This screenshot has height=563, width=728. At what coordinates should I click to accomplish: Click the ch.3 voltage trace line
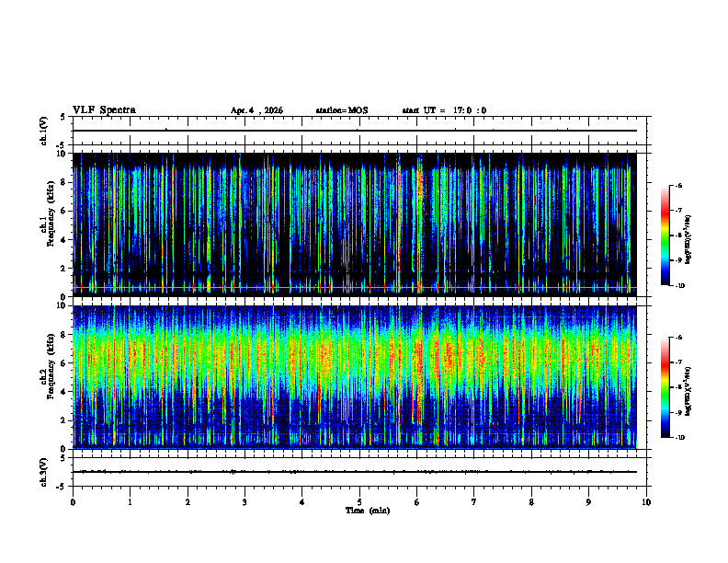(x=354, y=472)
